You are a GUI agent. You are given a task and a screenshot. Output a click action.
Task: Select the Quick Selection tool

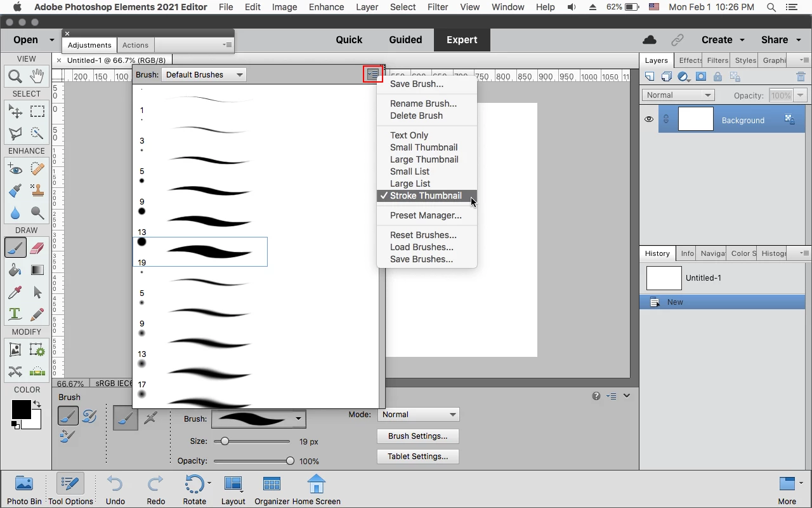point(37,133)
